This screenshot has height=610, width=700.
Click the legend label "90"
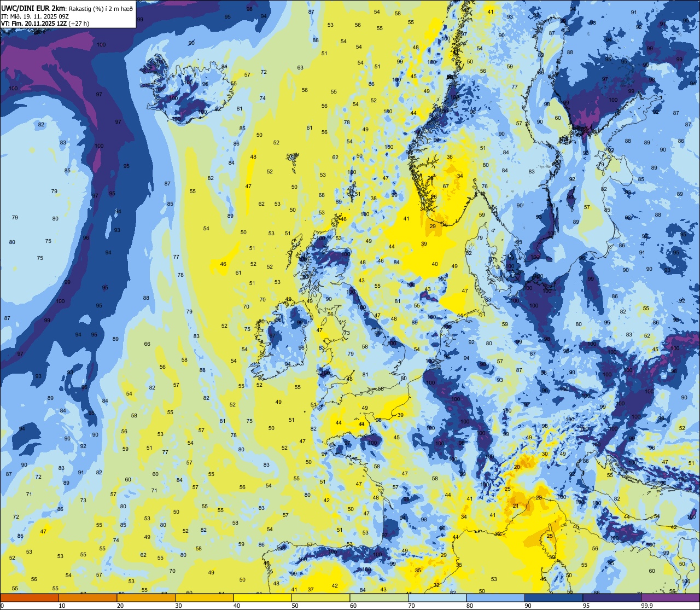(x=528, y=606)
